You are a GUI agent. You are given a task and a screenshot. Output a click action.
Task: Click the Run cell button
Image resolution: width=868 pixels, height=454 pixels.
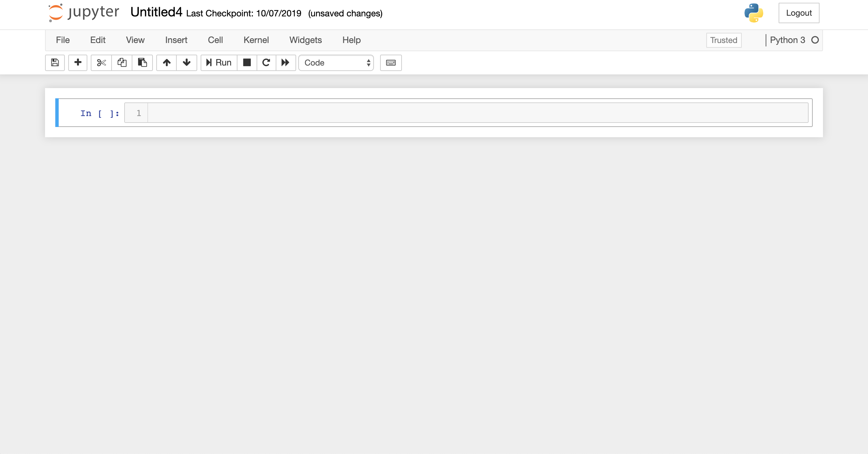(x=219, y=63)
